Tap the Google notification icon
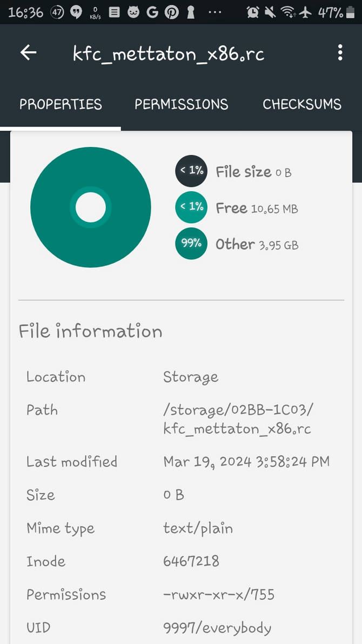 152,12
